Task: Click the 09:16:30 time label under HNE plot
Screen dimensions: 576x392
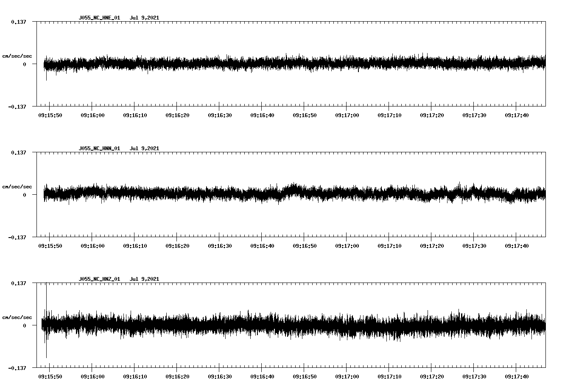Action: point(220,115)
